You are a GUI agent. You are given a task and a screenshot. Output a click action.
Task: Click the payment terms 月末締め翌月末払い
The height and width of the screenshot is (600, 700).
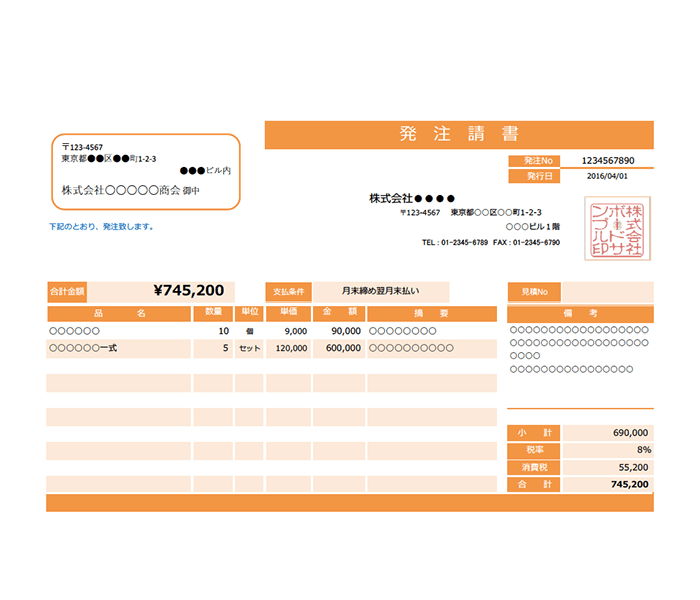point(381,291)
